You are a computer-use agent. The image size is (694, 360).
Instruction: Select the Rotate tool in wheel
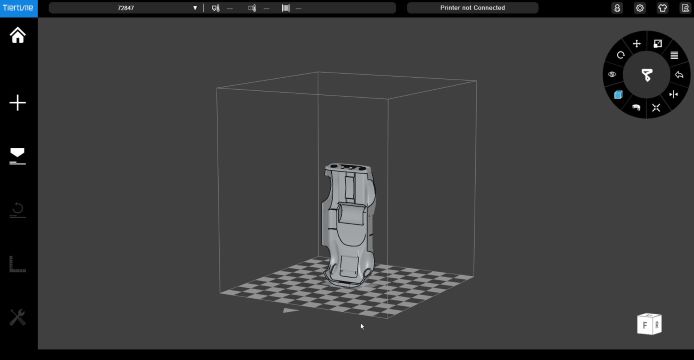(621, 55)
